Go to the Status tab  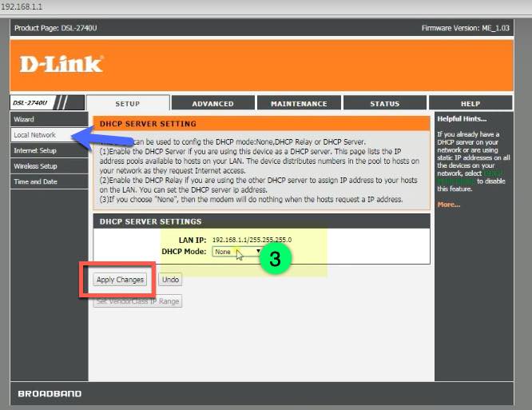(385, 103)
